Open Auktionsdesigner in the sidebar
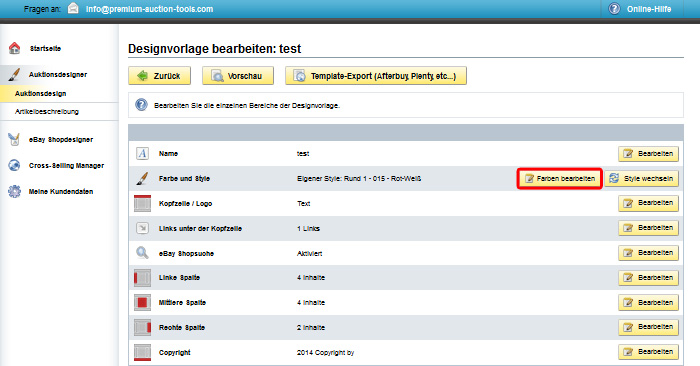 pyautogui.click(x=58, y=75)
